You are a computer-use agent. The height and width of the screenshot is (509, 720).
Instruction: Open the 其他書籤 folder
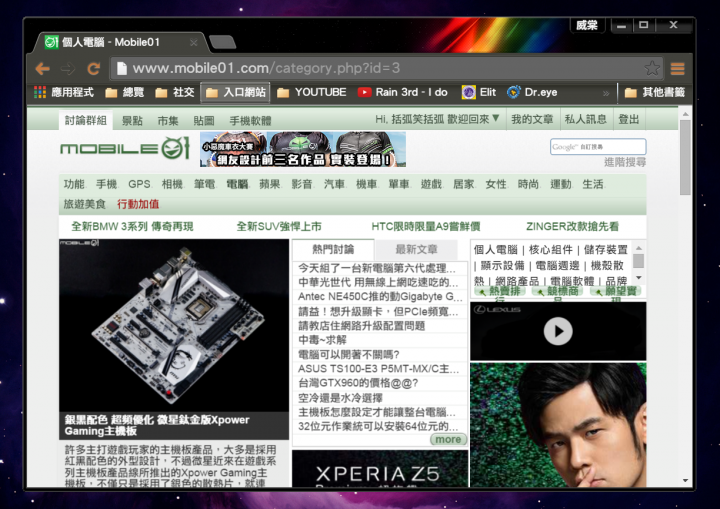(x=655, y=92)
